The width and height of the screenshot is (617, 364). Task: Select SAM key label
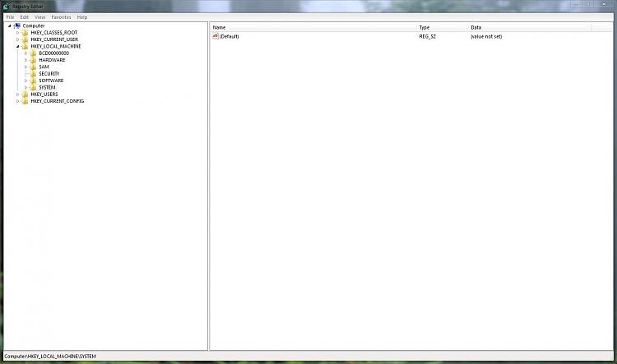click(44, 67)
